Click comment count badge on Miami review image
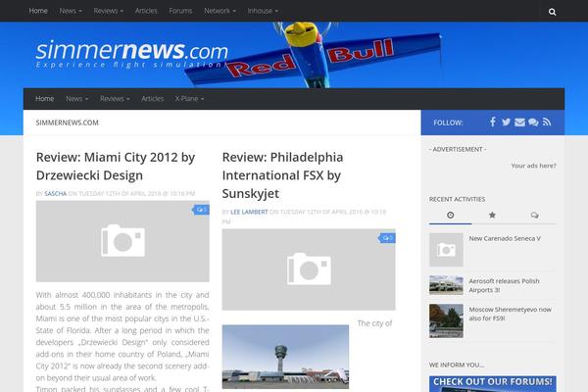This screenshot has height=392, width=588. [201, 210]
